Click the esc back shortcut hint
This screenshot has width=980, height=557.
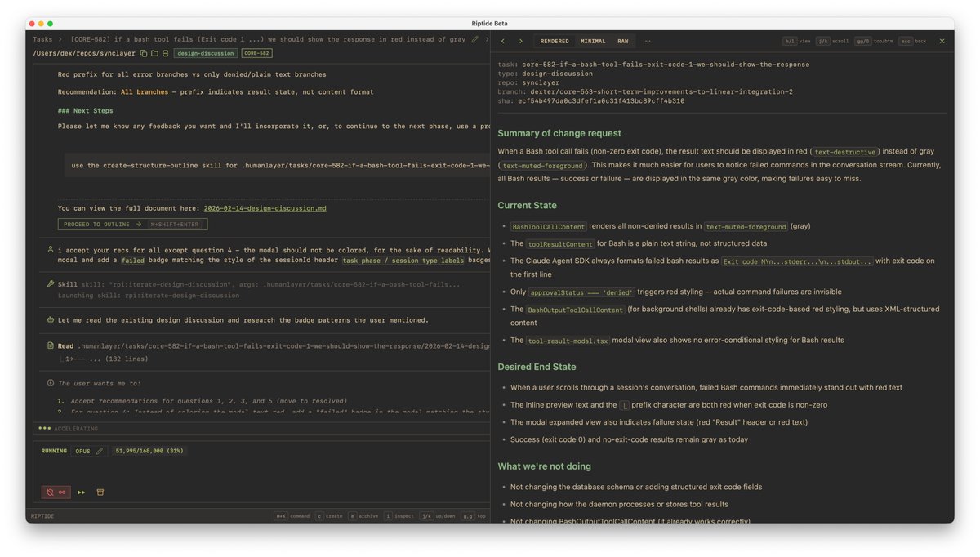pyautogui.click(x=913, y=41)
